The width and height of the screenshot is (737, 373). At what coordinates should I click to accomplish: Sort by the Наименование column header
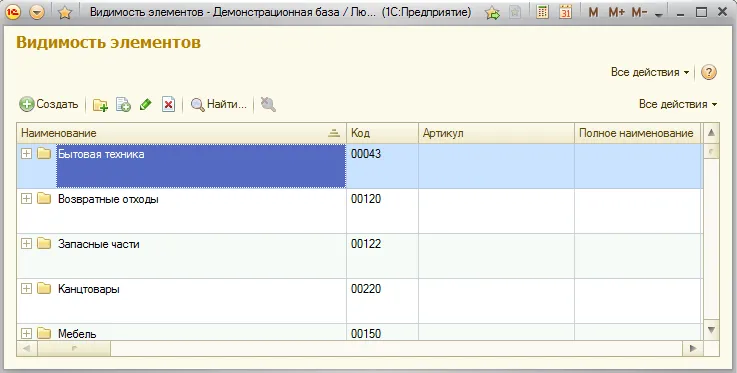(x=181, y=133)
